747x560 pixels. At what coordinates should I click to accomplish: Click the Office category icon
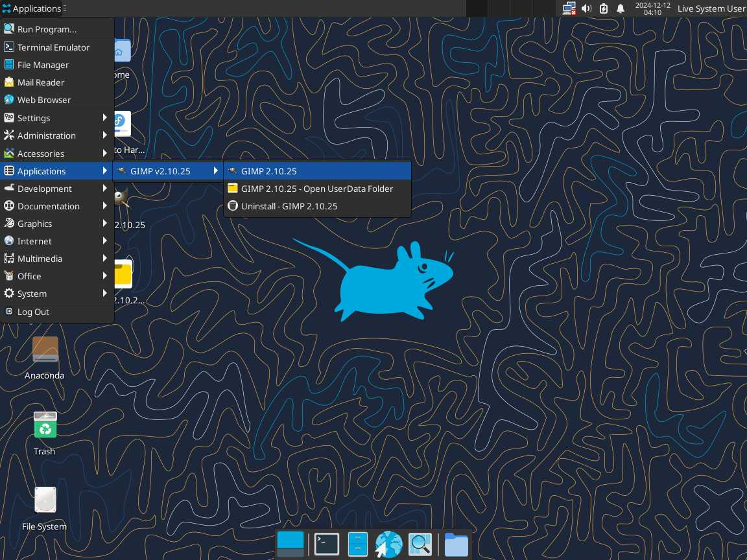coord(8,275)
